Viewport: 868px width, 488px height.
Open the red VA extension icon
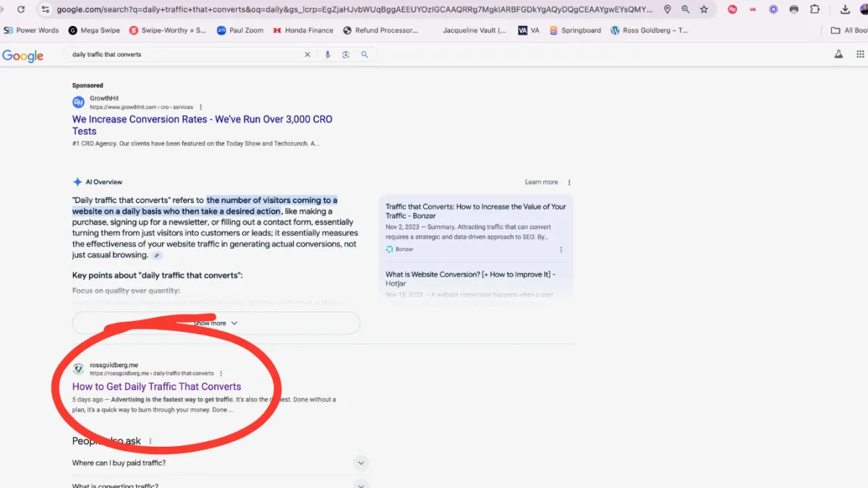click(x=753, y=9)
